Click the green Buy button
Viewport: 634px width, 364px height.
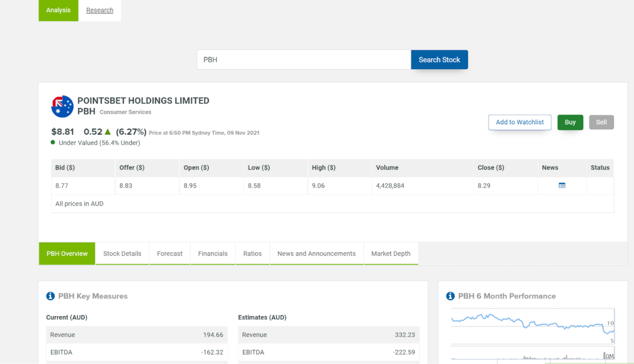570,122
